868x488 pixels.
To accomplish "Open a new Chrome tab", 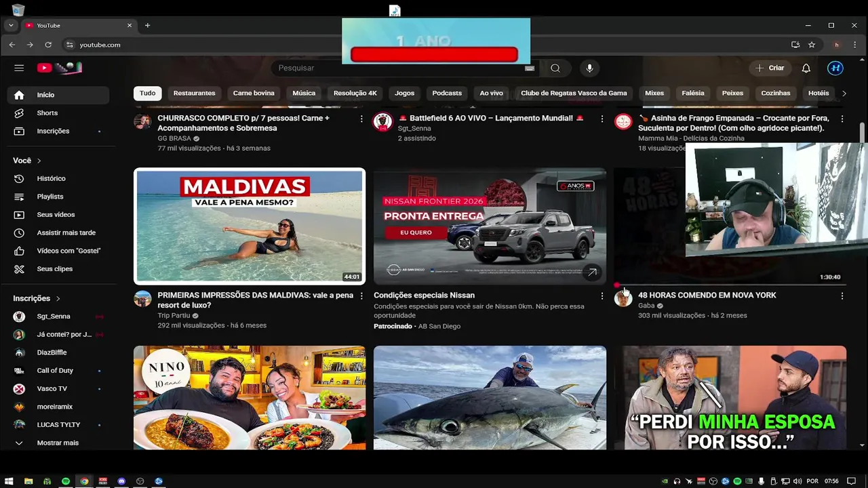I will (147, 26).
